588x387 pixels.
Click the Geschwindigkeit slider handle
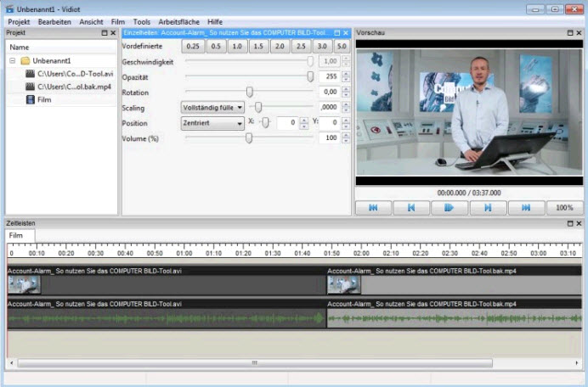(x=310, y=61)
